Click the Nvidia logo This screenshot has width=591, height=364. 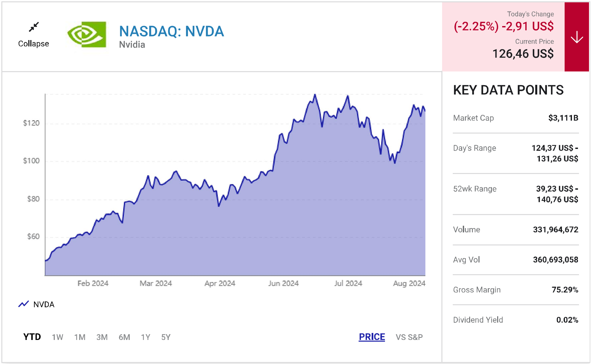pyautogui.click(x=87, y=35)
